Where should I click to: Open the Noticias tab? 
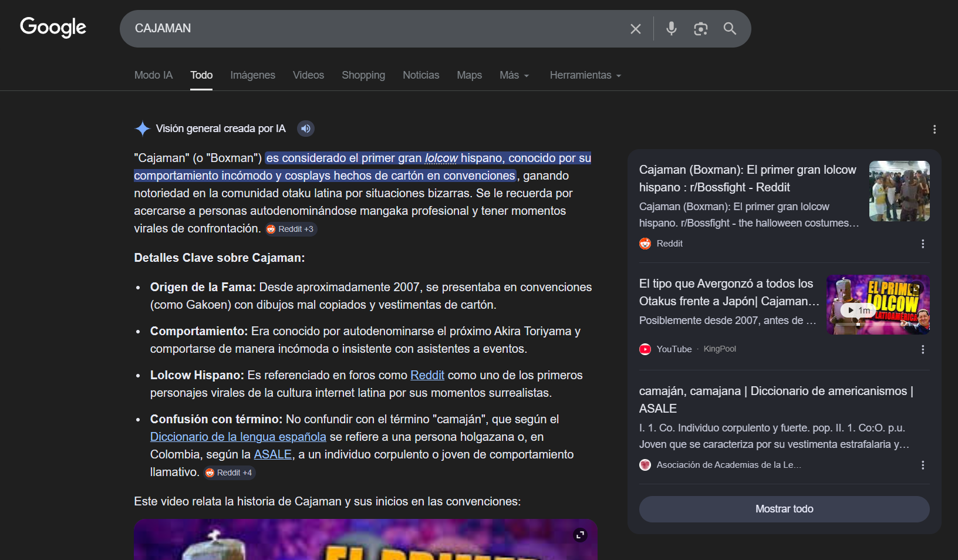pos(421,75)
